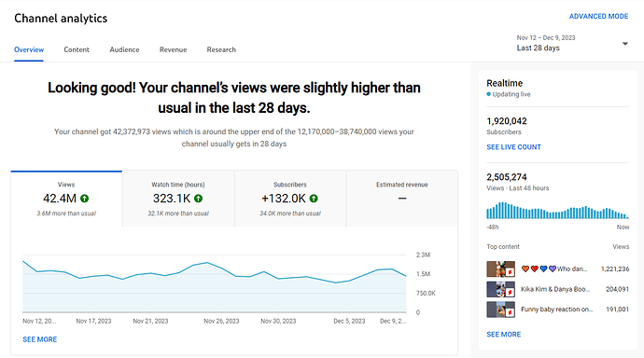The width and height of the screenshot is (644, 358).
Task: Click the Realtime panel heading
Action: coord(504,83)
